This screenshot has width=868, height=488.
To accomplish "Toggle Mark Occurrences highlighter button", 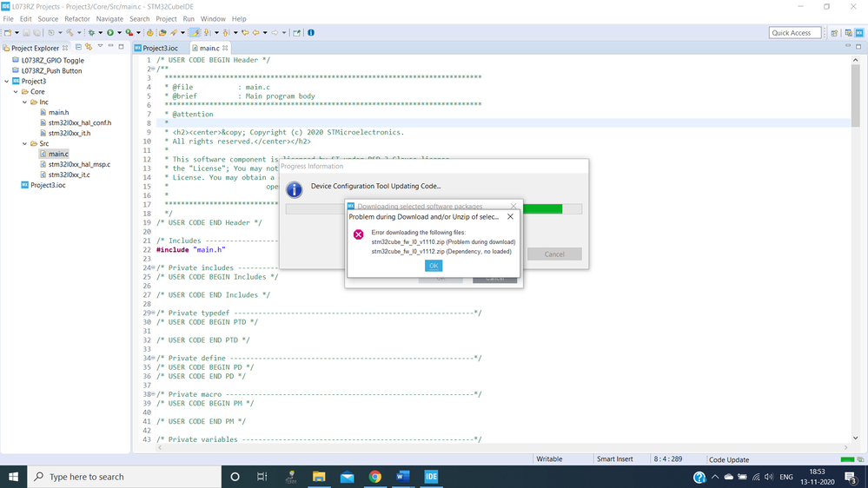I will click(x=195, y=33).
